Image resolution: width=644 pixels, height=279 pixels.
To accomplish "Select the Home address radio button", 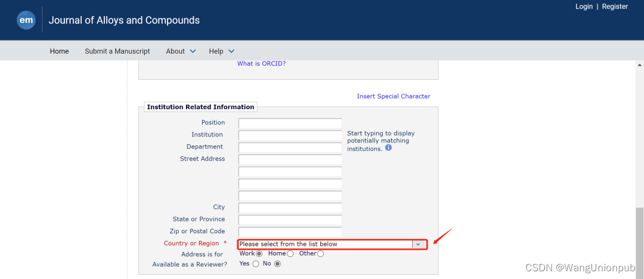I will [290, 253].
